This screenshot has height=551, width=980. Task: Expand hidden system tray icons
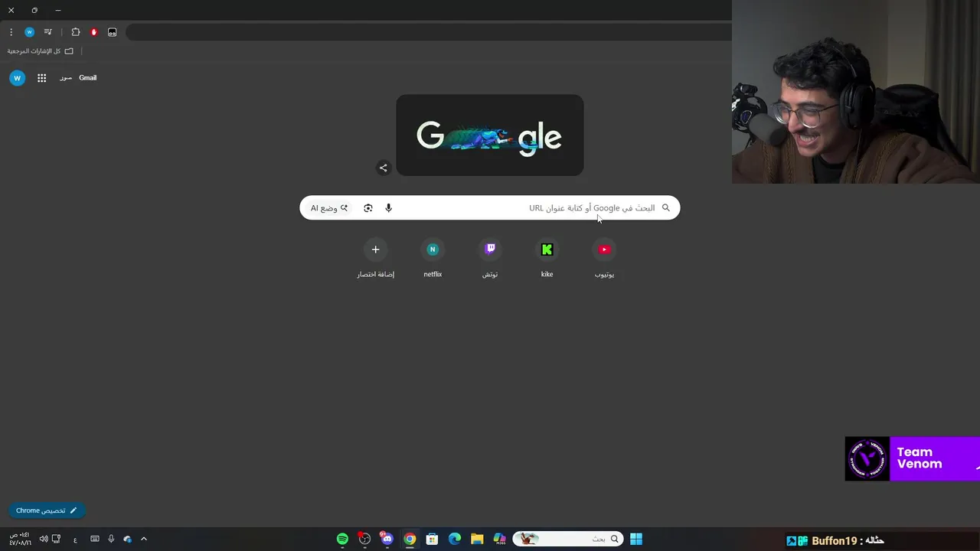click(143, 539)
